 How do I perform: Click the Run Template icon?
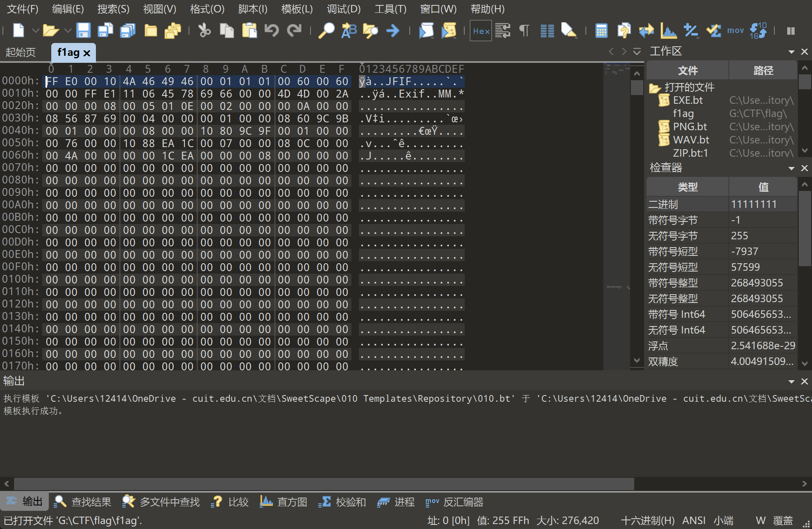point(448,31)
